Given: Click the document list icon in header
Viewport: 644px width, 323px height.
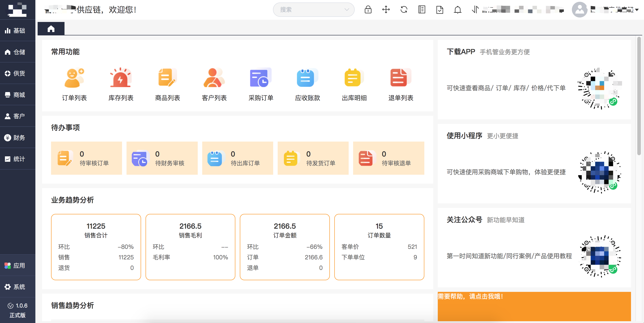Looking at the screenshot, I should tap(422, 10).
